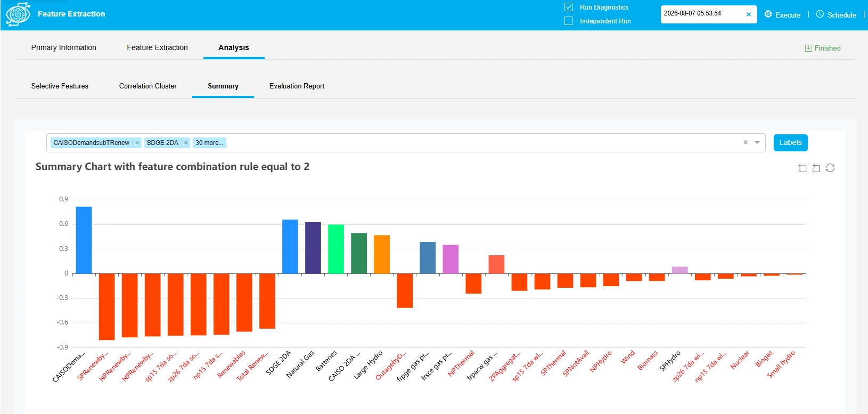Remove the CAISODemandsubTRenew tag
868x414 pixels.
137,143
